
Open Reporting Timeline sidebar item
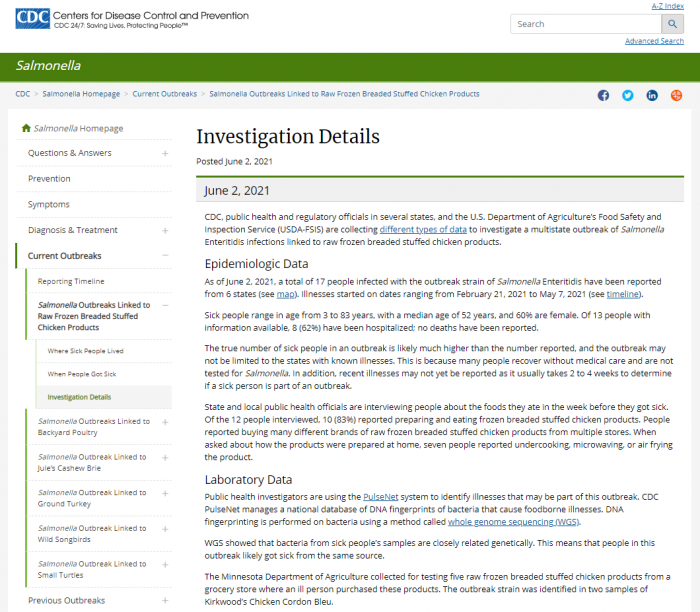pos(71,281)
